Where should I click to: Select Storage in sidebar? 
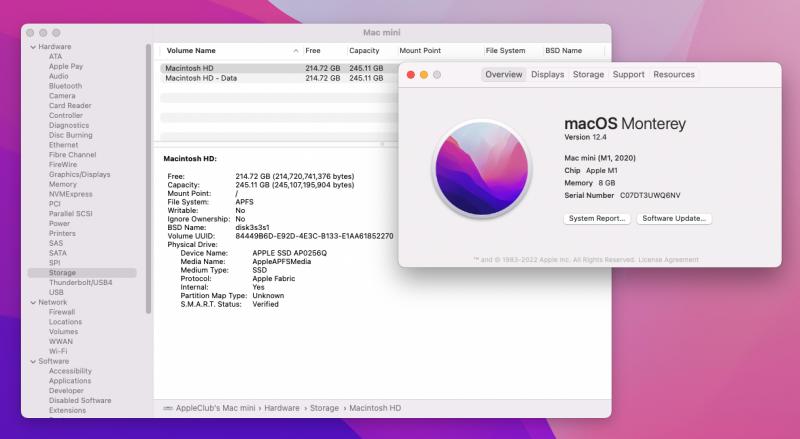(x=82, y=273)
